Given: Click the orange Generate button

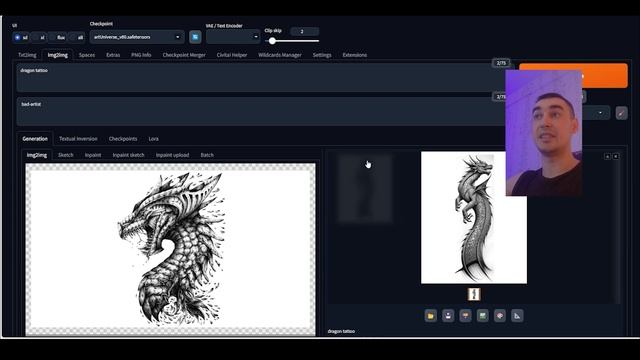Looking at the screenshot, I should (x=573, y=76).
